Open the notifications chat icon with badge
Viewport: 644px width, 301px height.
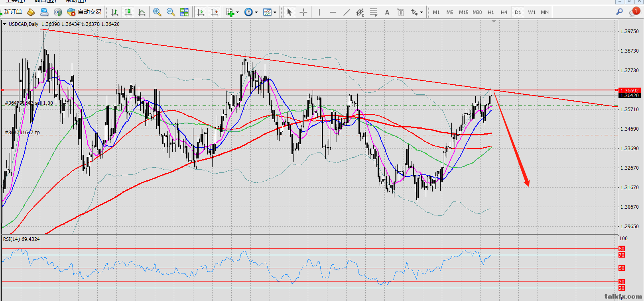(634, 12)
